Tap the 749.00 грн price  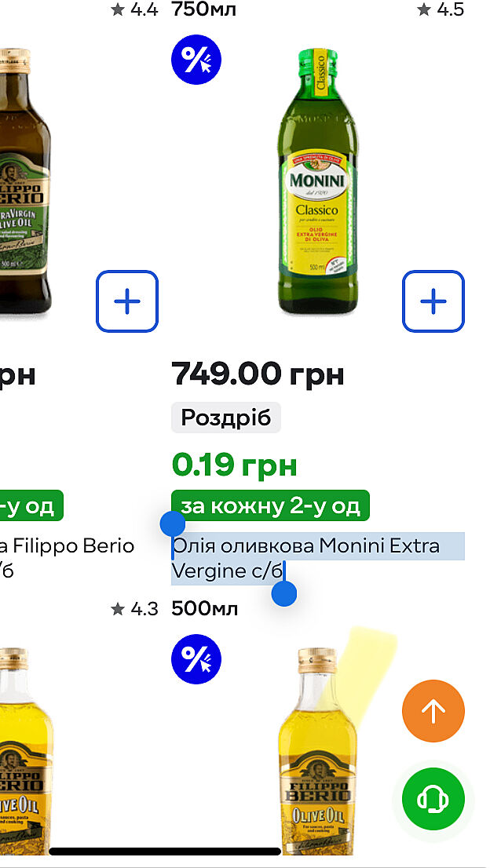tap(258, 374)
